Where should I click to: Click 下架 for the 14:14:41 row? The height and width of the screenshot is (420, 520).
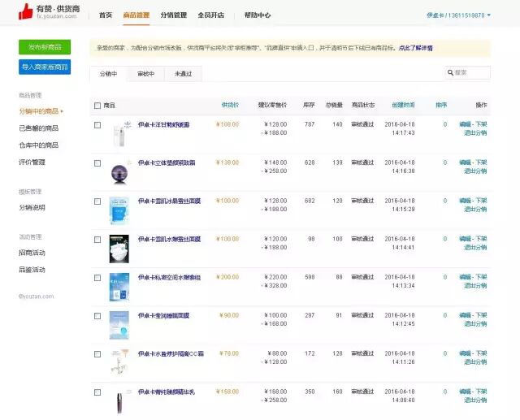[x=481, y=239]
